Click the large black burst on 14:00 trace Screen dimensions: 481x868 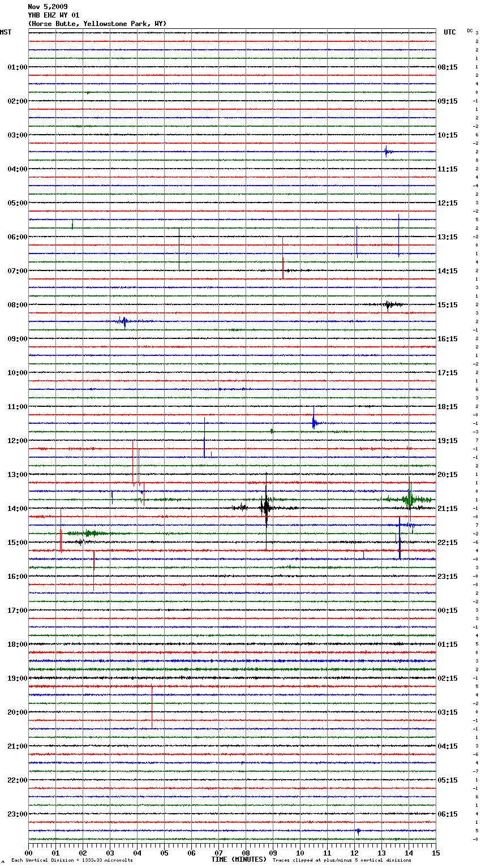tap(266, 507)
